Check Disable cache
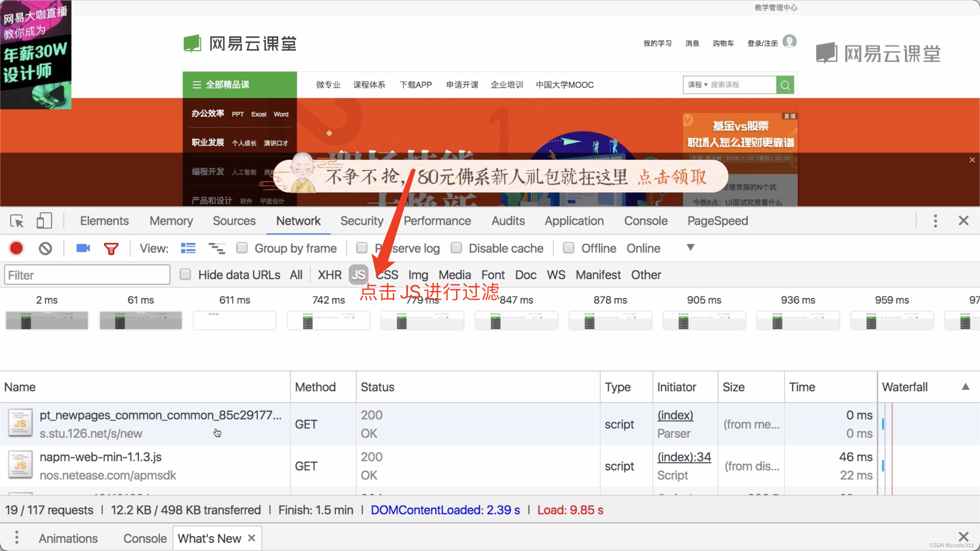Image resolution: width=980 pixels, height=551 pixels. (456, 248)
